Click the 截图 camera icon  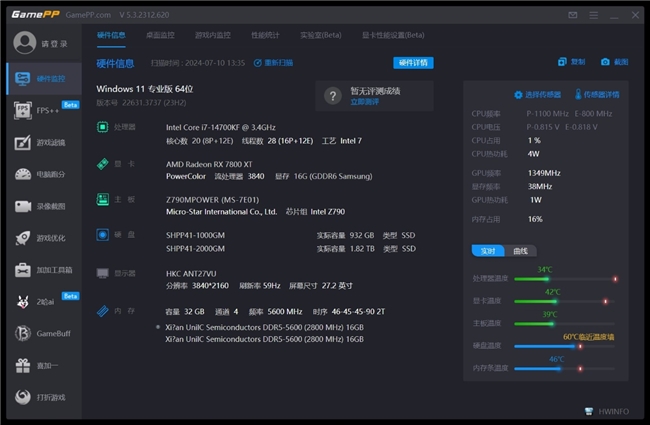[x=605, y=62]
